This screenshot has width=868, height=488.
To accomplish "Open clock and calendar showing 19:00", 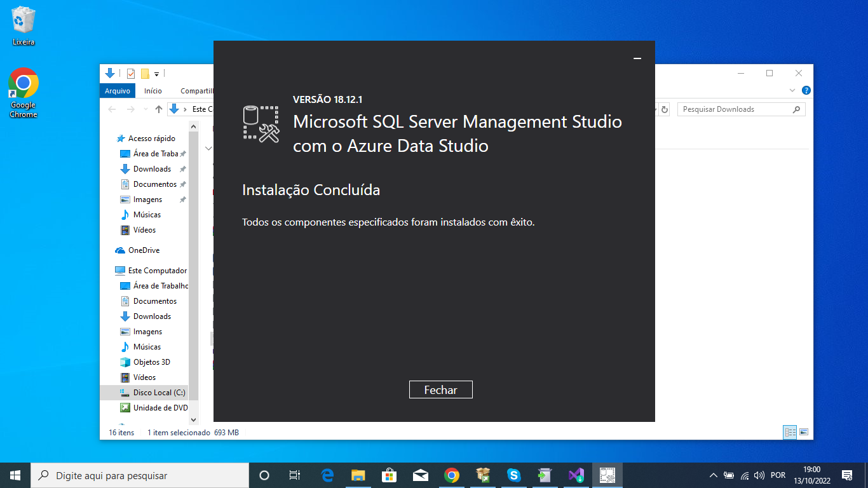I will pos(811,475).
